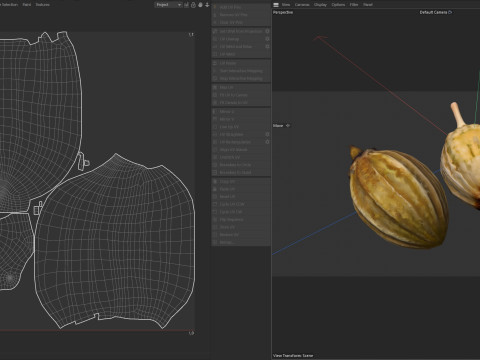Click the round clock-like icon after the Project dropdown
Screen dimensions: 480x360
click(193, 5)
